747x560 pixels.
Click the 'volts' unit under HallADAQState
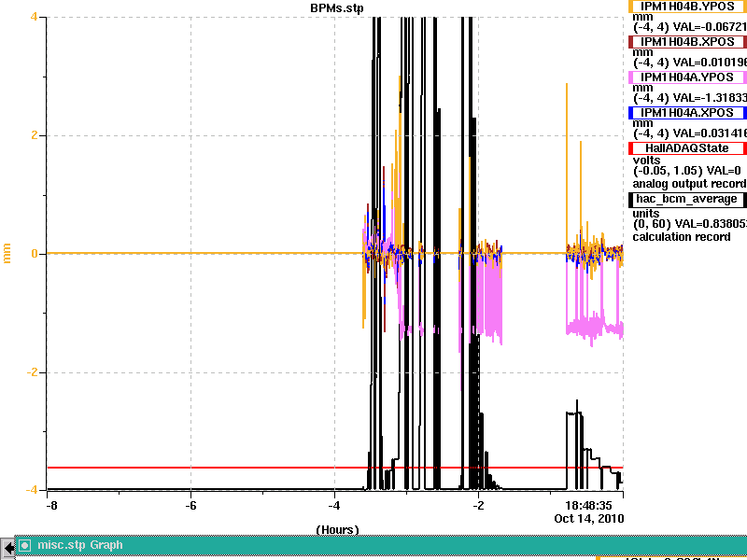(646, 160)
